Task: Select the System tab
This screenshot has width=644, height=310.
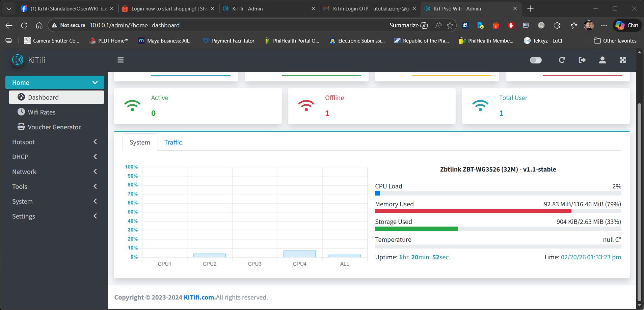Action: 140,142
